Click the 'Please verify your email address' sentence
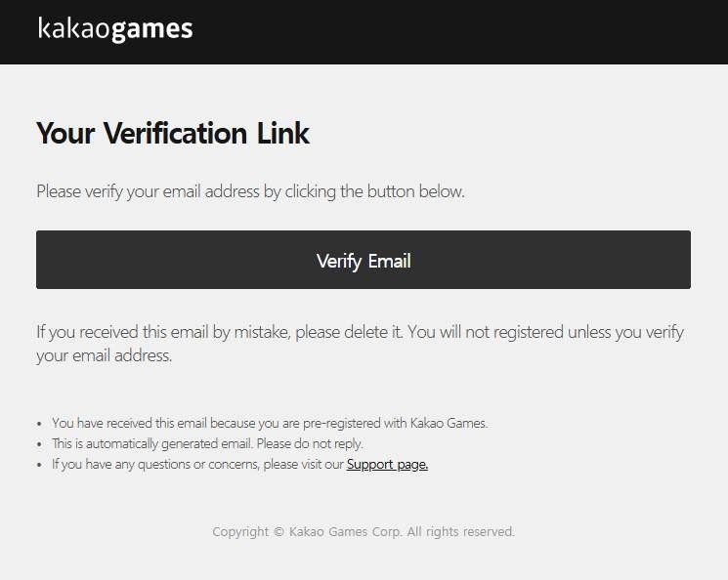Viewport: 728px width, 580px height. tap(250, 191)
